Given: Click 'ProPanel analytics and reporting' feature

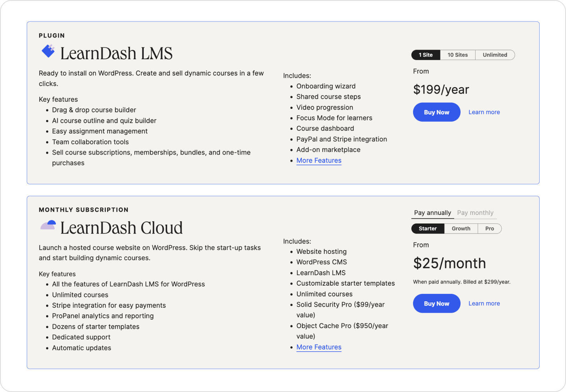Looking at the screenshot, I should pyautogui.click(x=103, y=316).
